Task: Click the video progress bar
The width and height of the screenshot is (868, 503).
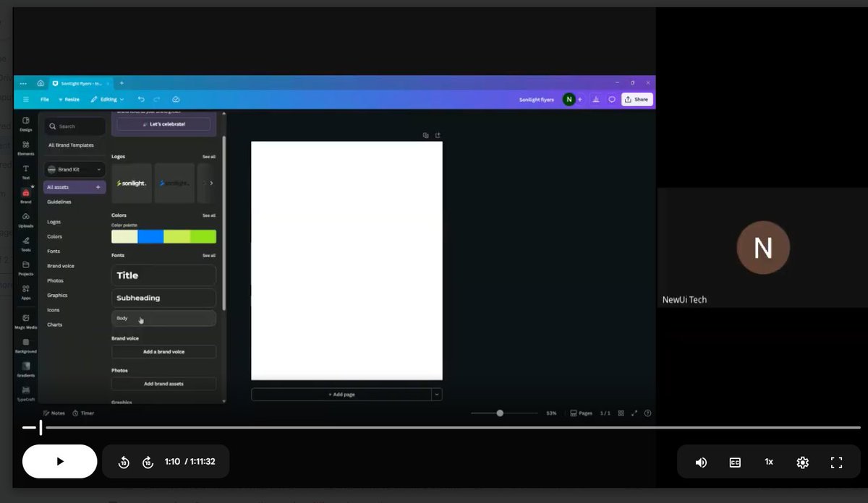Action: click(441, 428)
